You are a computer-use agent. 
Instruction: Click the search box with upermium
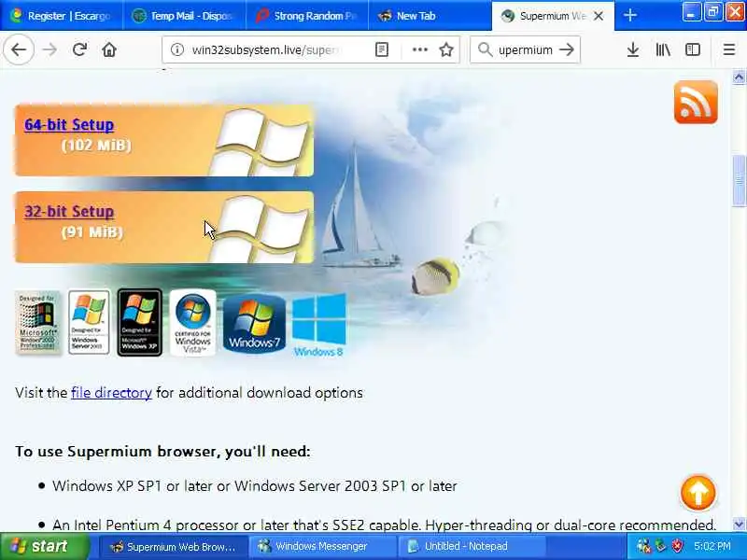[x=526, y=49]
